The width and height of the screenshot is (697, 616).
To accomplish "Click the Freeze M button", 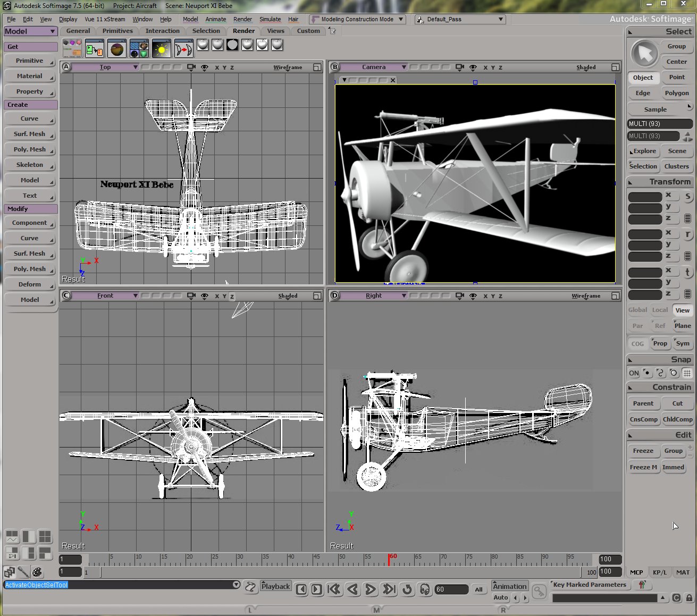I will point(643,467).
